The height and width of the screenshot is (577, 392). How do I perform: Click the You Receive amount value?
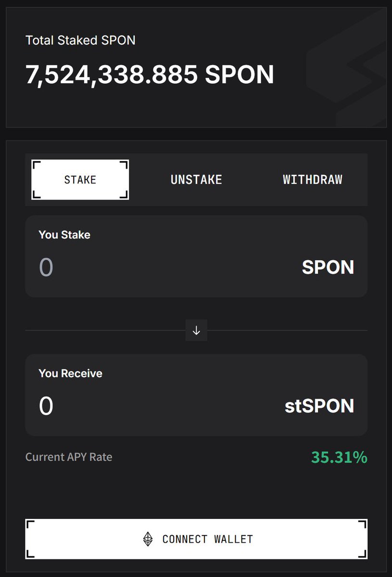click(x=46, y=406)
